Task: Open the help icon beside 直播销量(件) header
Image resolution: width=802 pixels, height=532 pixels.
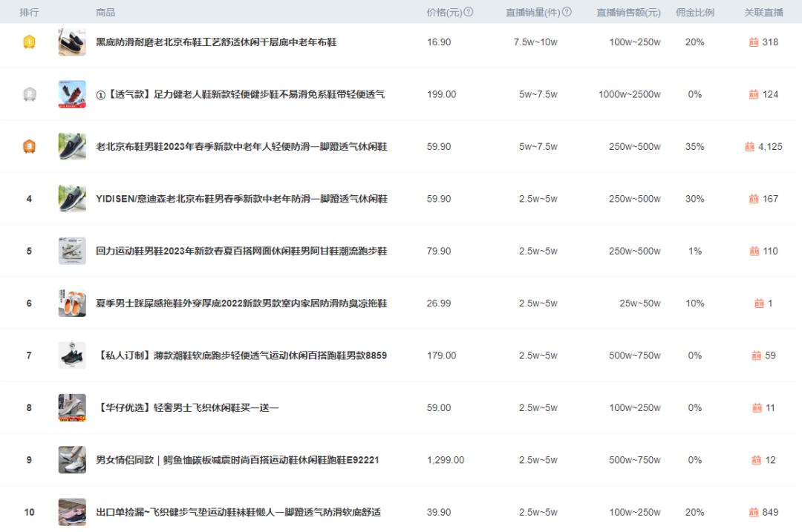Action: [x=567, y=12]
